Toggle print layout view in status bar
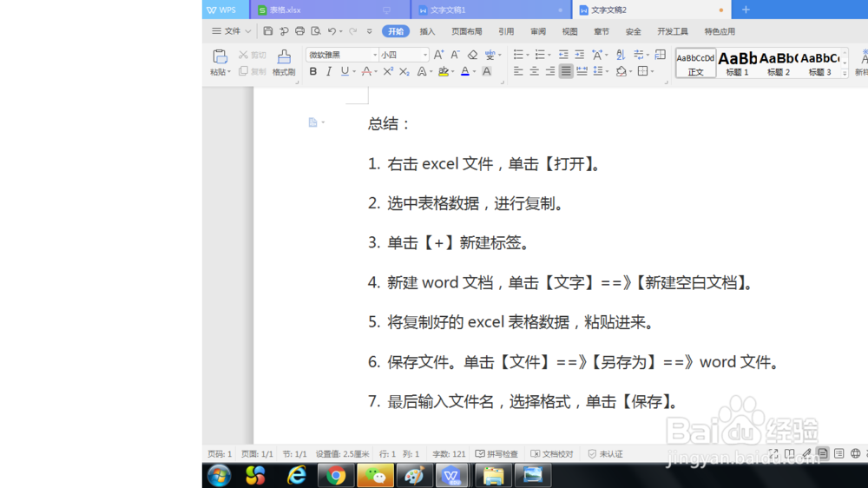 pyautogui.click(x=823, y=453)
